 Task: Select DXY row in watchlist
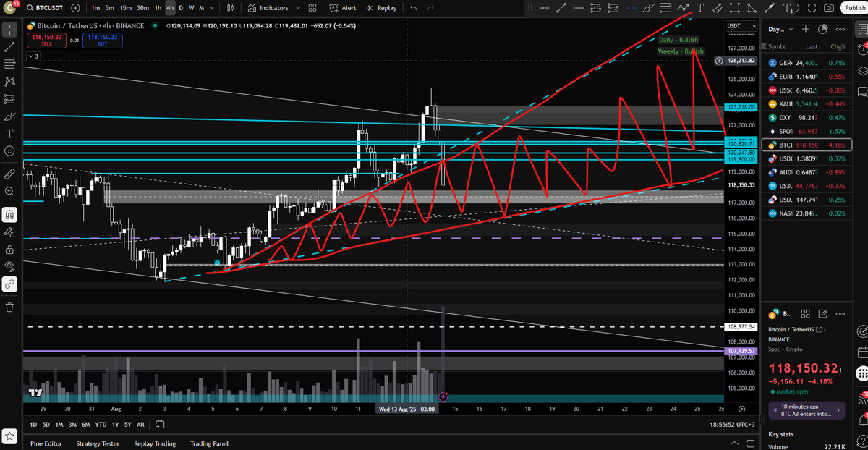[x=807, y=117]
